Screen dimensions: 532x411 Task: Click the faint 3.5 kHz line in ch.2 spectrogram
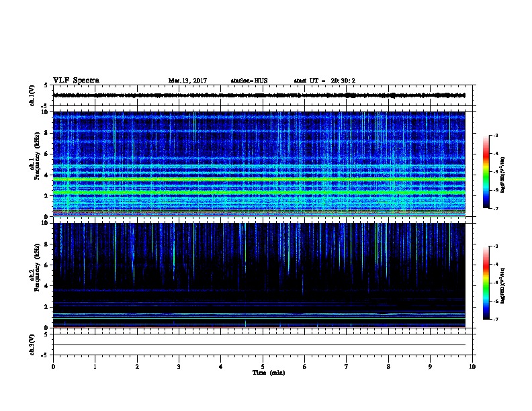coord(259,290)
